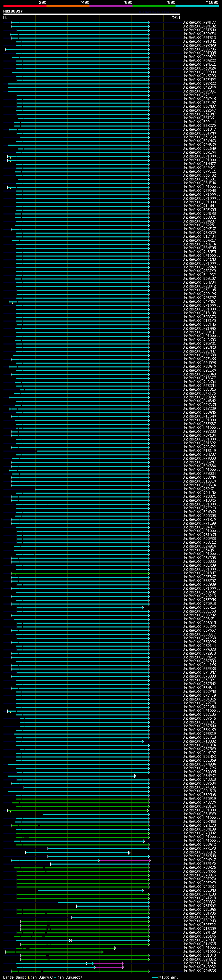
Task: Select hit UniRef100_B9PLL4
Action: point(199,122)
